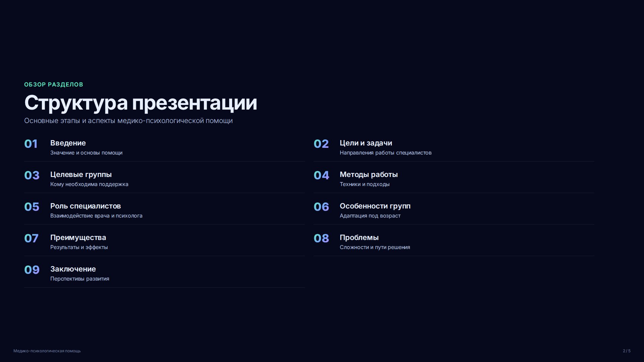Click 'Техники и подходы' description
The width and height of the screenshot is (644, 362).
(365, 184)
